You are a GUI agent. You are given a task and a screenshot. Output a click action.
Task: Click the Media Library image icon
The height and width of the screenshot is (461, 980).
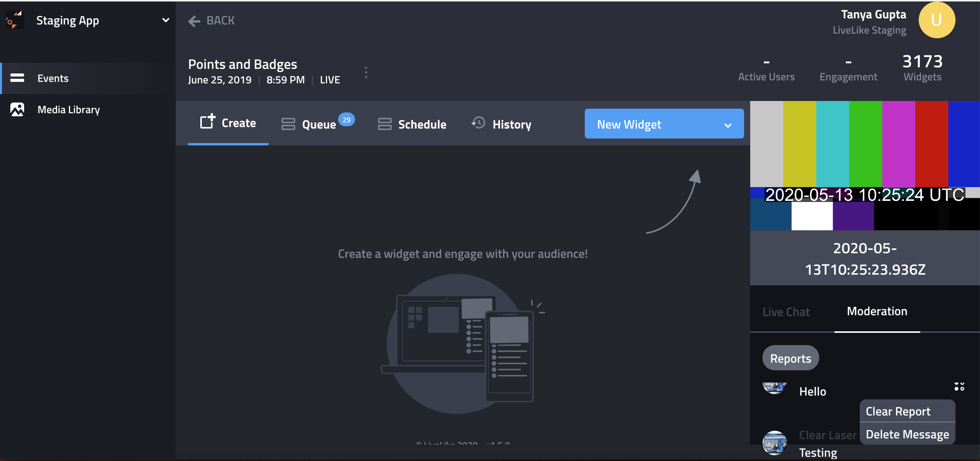click(x=17, y=110)
